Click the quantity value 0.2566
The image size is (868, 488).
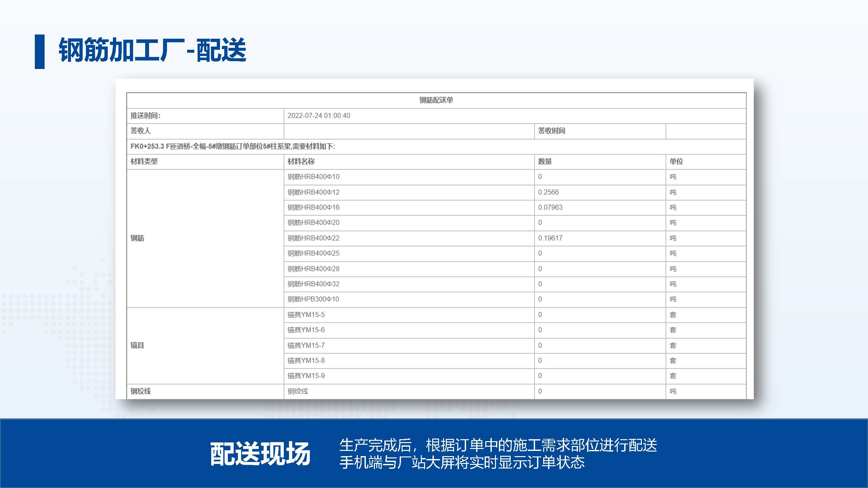[x=548, y=192]
